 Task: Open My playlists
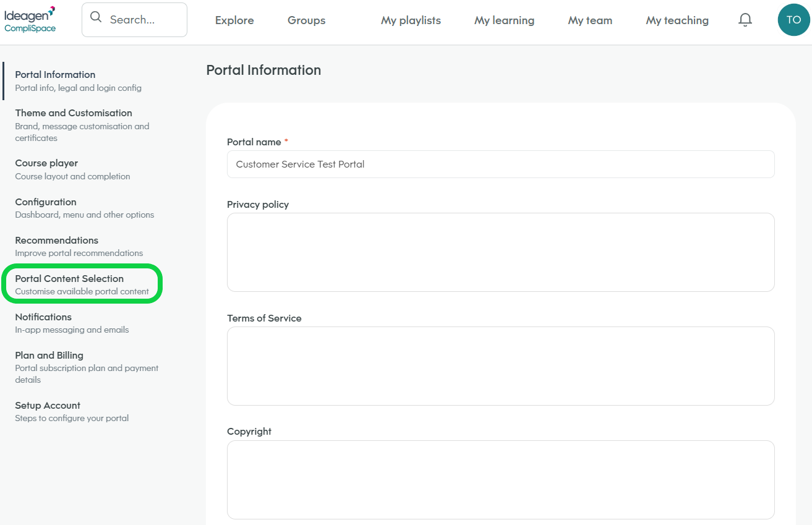[x=411, y=20]
